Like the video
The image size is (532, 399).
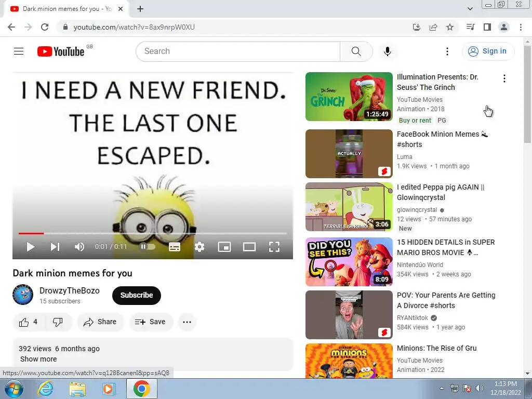coord(29,322)
